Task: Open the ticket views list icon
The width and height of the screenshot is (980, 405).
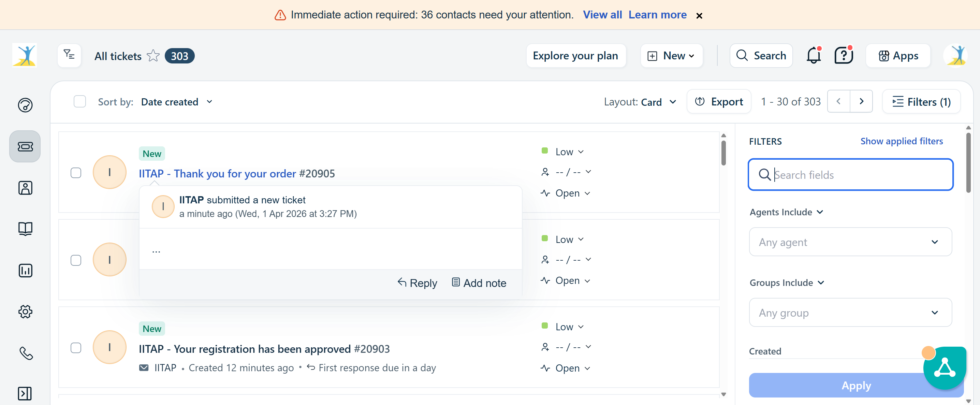Action: pos(69,56)
